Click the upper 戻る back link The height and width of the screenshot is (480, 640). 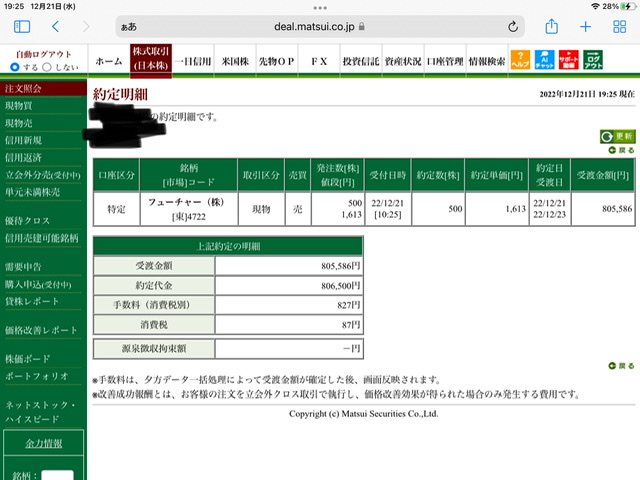(x=622, y=150)
